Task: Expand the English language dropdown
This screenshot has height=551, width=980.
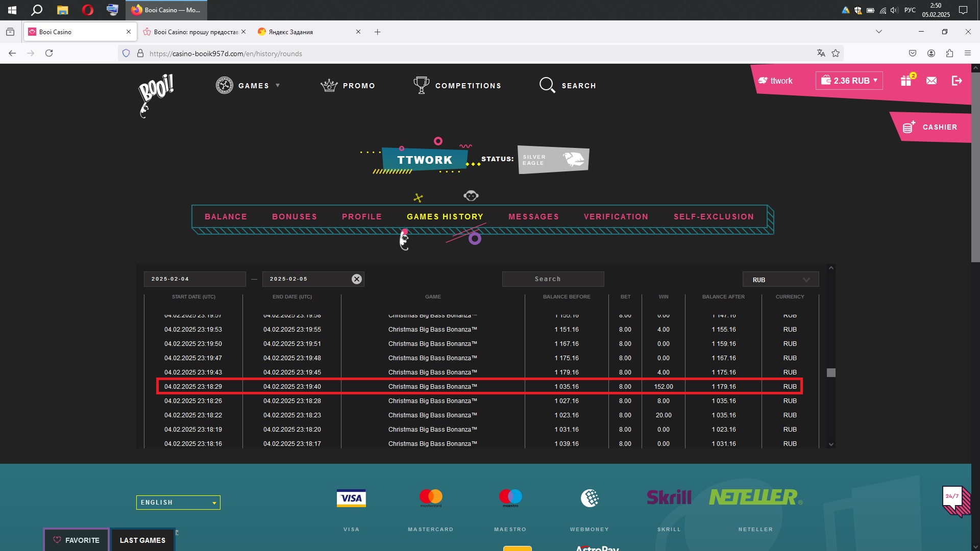Action: tap(178, 503)
